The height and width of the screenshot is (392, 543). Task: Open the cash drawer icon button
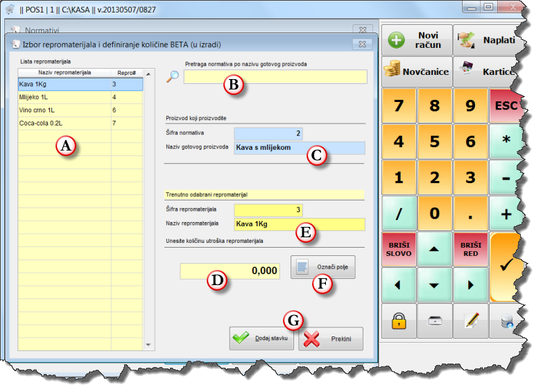(435, 320)
